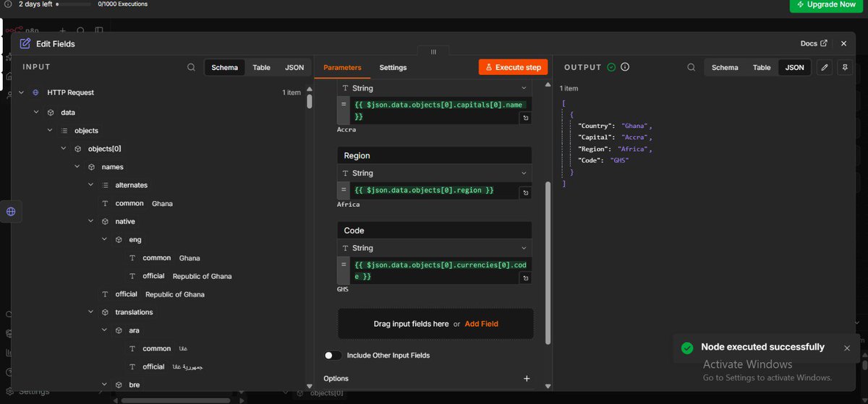
Task: Open the String type dropdown above capitals expression
Action: [435, 88]
